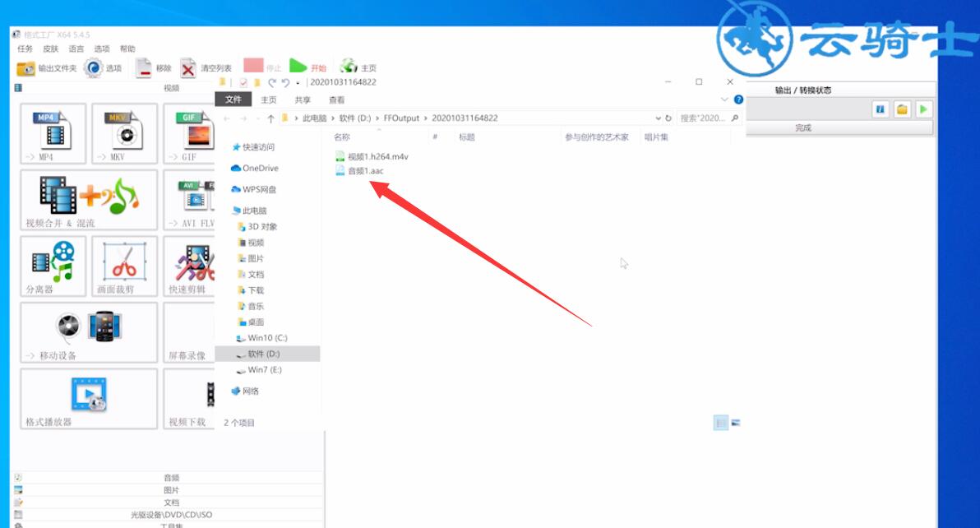
Task: Open the 任务 menu in Format Factory
Action: point(25,49)
